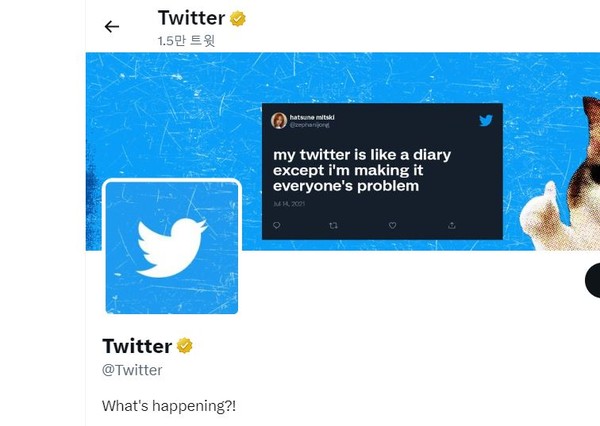
Task: Click verified badge beside the profile name
Action: (185, 346)
